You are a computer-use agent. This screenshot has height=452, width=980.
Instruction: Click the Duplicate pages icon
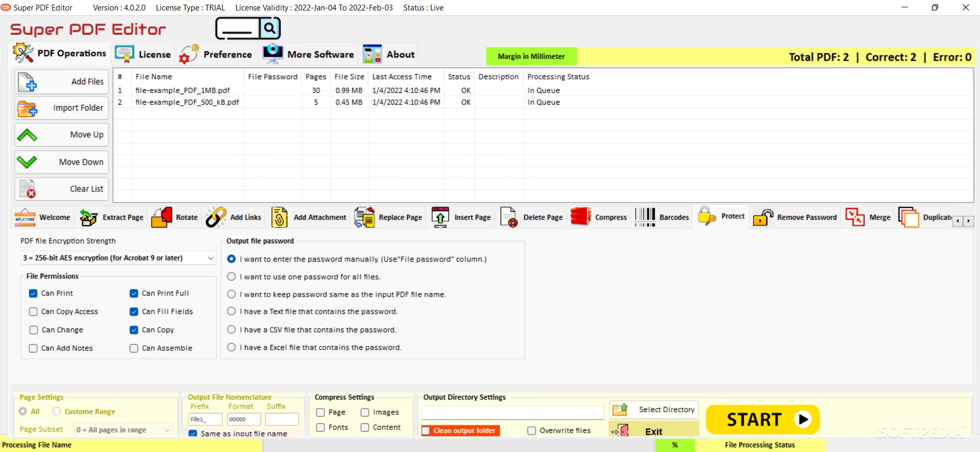click(x=909, y=217)
